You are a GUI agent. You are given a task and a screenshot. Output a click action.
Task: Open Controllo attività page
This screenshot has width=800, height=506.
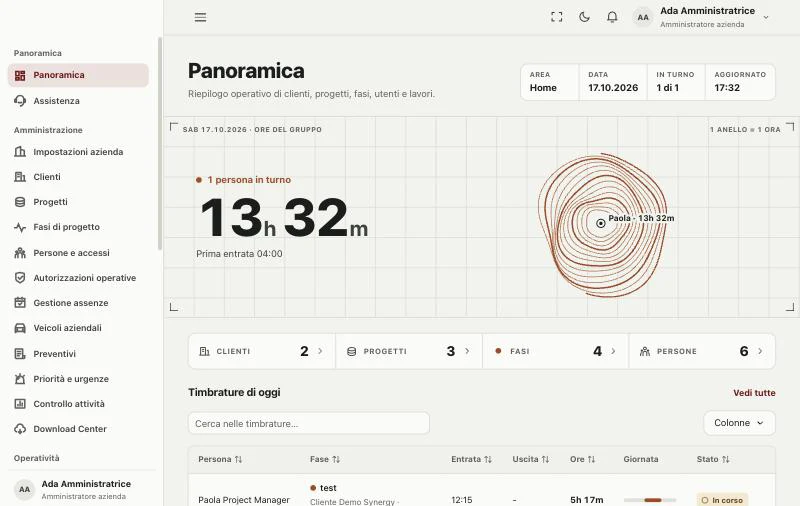tap(78, 404)
